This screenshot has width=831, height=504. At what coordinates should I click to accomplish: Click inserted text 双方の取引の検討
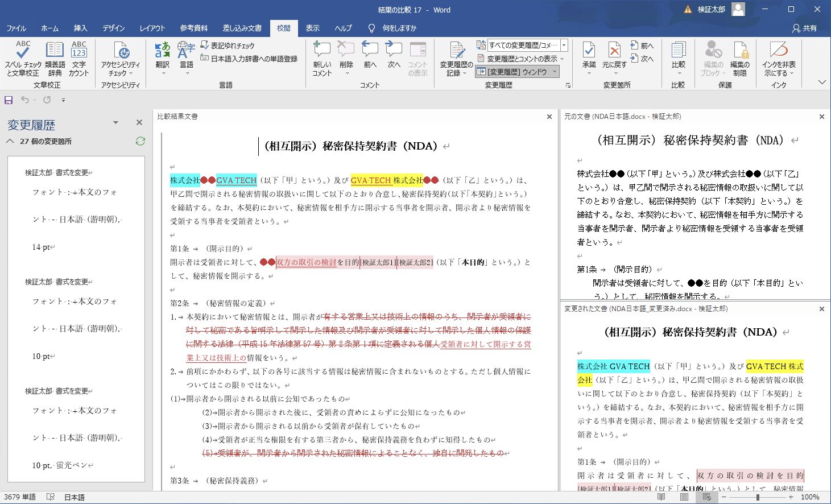(306, 262)
